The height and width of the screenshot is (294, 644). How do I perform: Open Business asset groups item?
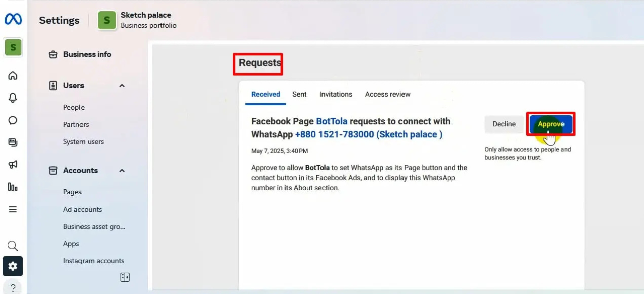pos(94,227)
